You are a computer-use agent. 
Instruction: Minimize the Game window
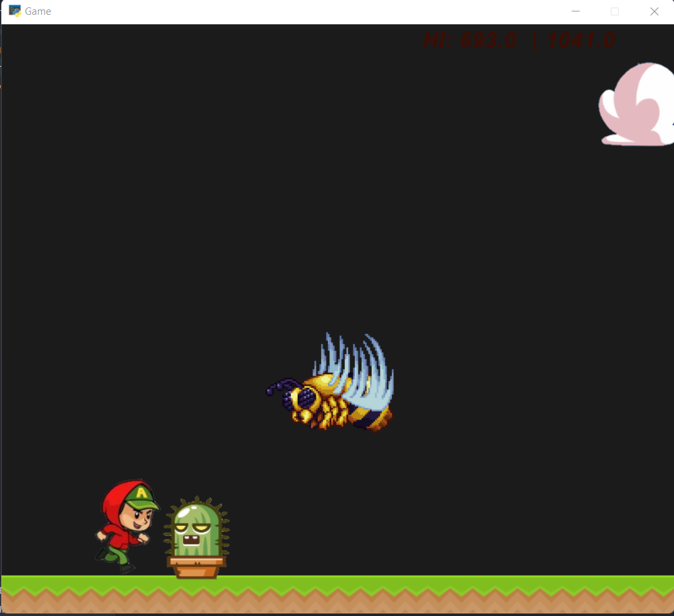(576, 11)
